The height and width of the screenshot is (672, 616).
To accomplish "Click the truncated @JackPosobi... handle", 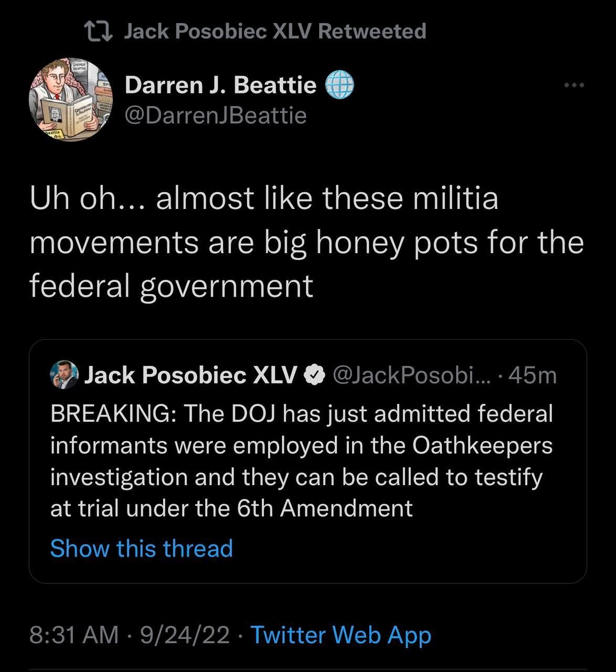I will tap(411, 375).
